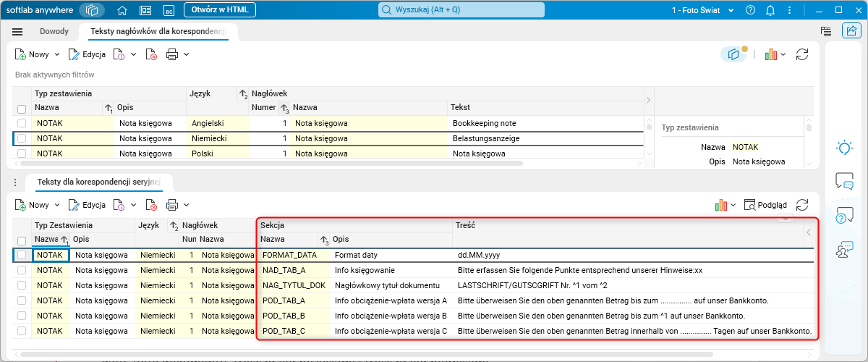Screen dimensions: 868x362
Task: Check the Niemiecki row checkbox in upper table
Action: (x=22, y=138)
